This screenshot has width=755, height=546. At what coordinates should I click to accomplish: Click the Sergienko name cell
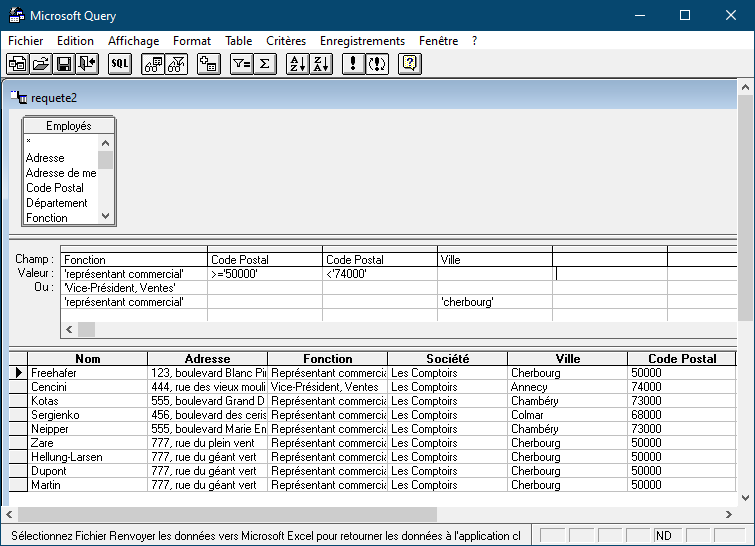[x=88, y=415]
